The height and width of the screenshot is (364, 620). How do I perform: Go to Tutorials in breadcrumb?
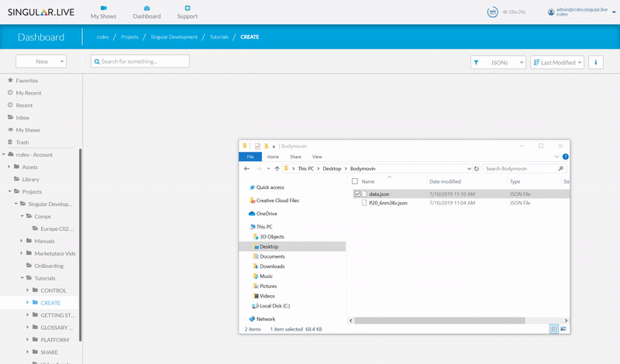pos(219,36)
